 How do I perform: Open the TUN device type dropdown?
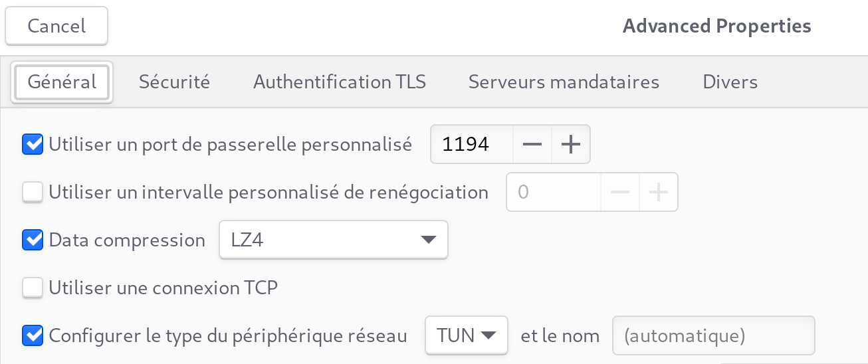coord(467,335)
